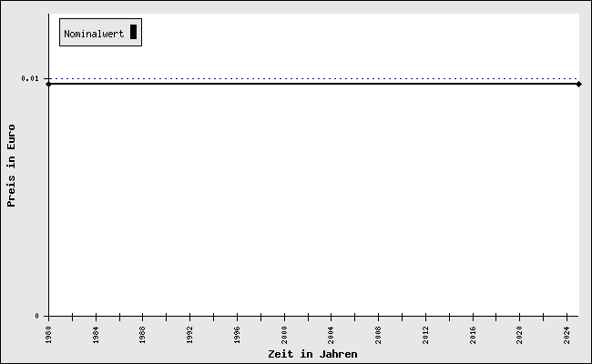Select the 2016 x-axis year label
592x364 pixels.
[473, 336]
